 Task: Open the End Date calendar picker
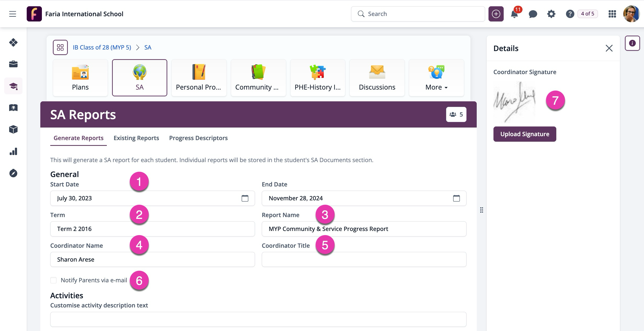point(456,198)
